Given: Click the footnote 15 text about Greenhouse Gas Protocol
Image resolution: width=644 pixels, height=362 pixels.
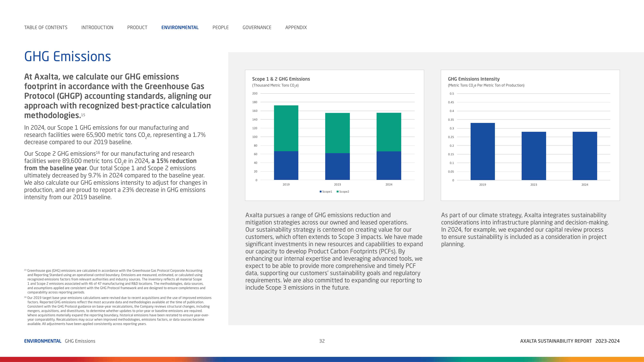Looking at the screenshot, I should [115, 281].
